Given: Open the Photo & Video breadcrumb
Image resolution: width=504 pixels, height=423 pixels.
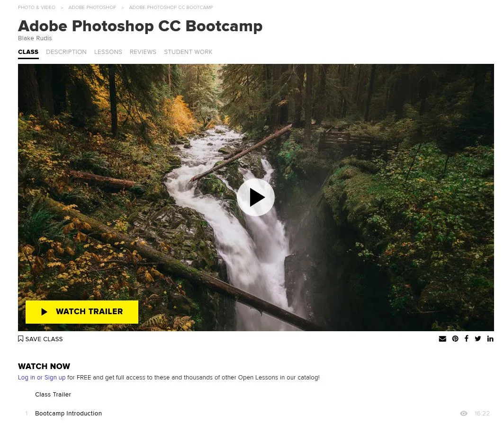Looking at the screenshot, I should [x=36, y=8].
